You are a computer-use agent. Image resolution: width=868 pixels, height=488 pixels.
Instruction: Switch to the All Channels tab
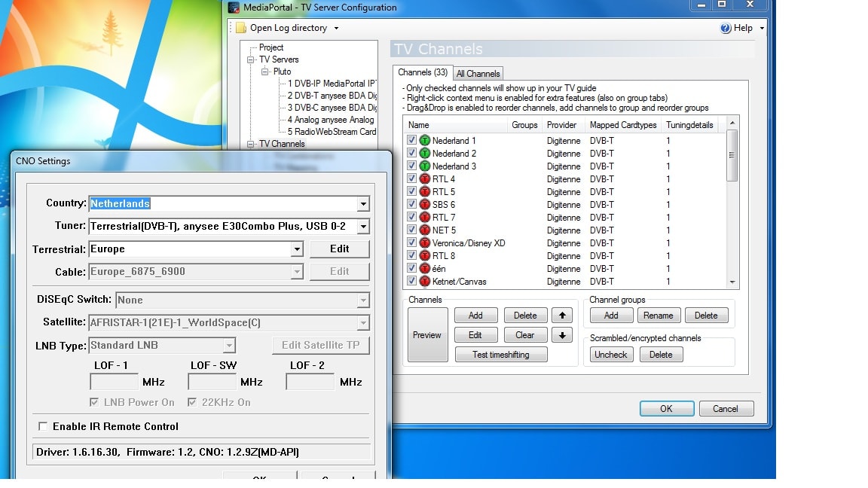[x=478, y=74]
